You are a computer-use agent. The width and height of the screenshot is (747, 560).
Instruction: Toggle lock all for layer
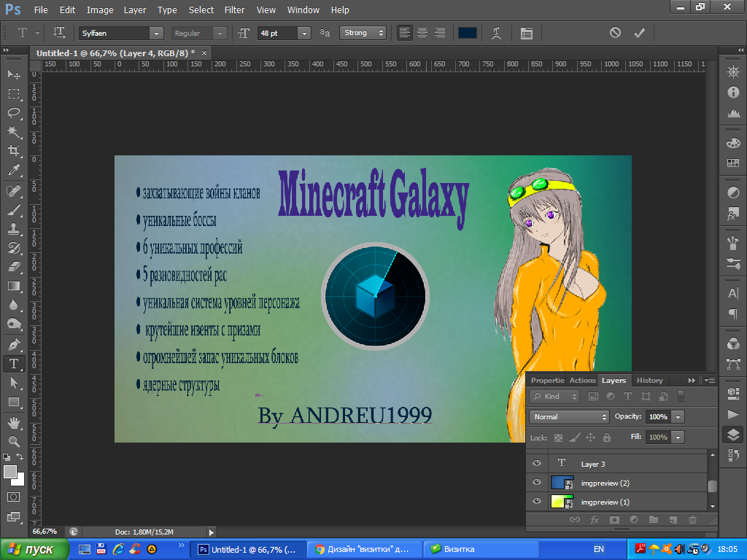(x=606, y=437)
